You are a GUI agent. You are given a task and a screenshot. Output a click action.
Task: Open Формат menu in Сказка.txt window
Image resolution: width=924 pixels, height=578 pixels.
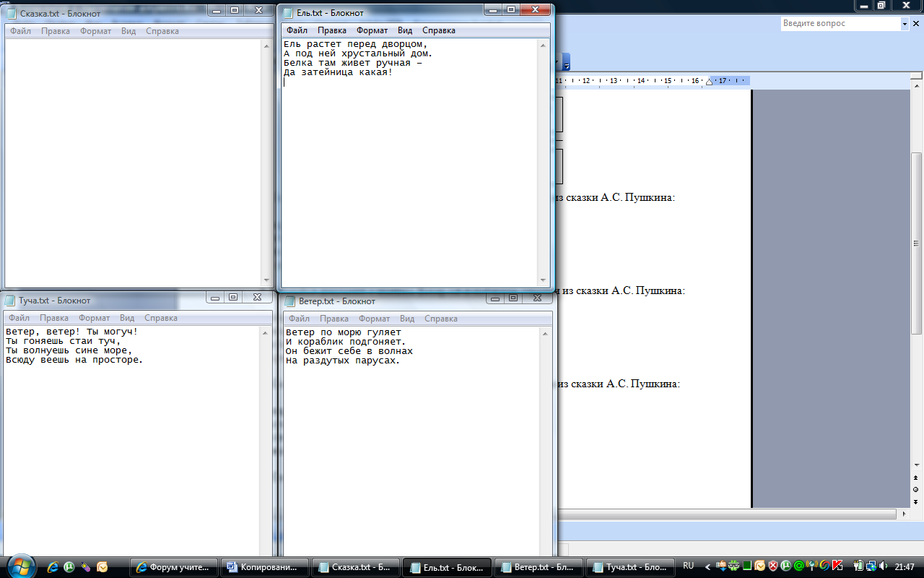pyautogui.click(x=95, y=31)
